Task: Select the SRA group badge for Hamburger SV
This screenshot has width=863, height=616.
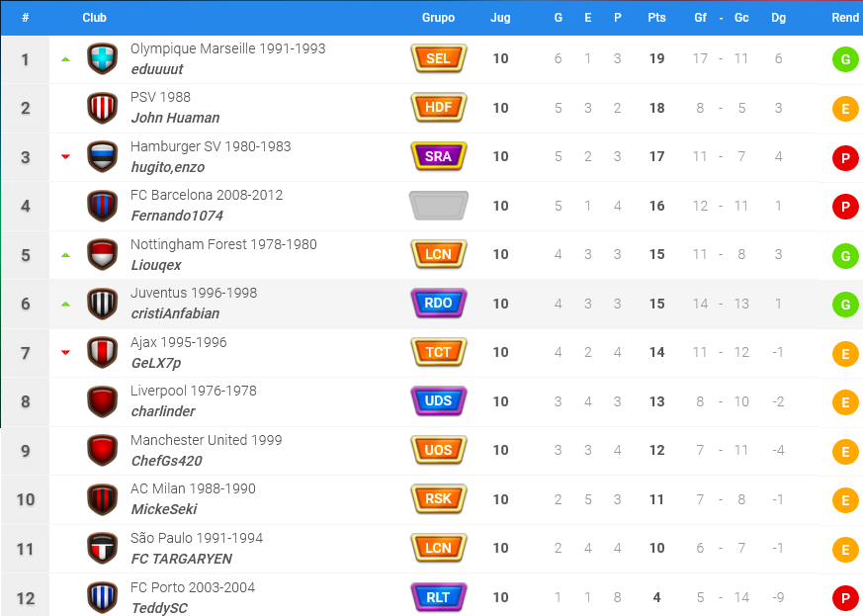Action: tap(439, 156)
